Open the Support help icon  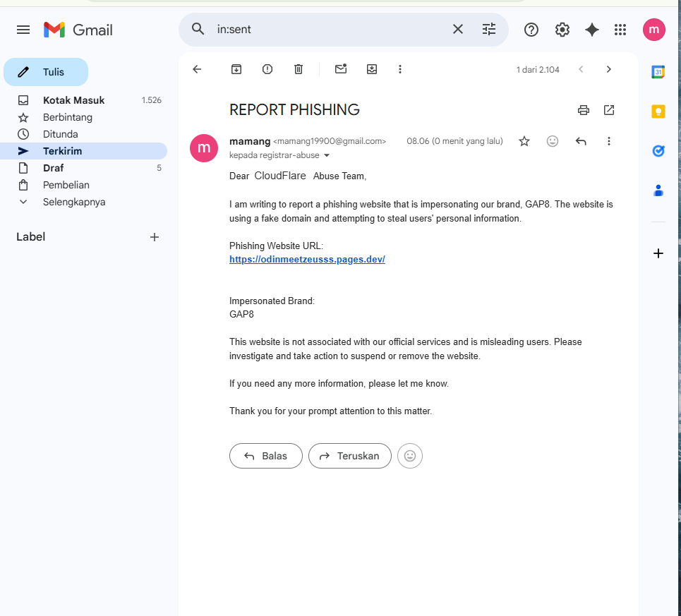pyautogui.click(x=531, y=30)
